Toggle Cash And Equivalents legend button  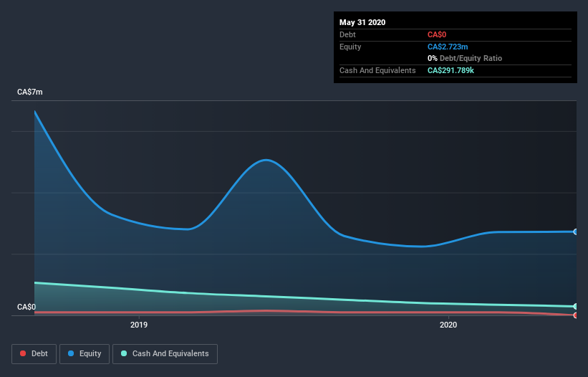pos(165,354)
